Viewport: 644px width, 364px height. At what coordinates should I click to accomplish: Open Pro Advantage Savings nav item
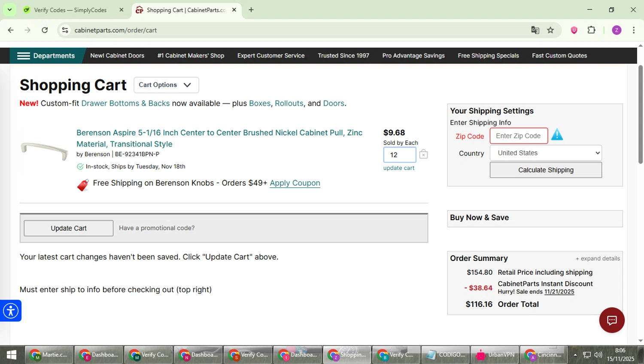click(413, 56)
